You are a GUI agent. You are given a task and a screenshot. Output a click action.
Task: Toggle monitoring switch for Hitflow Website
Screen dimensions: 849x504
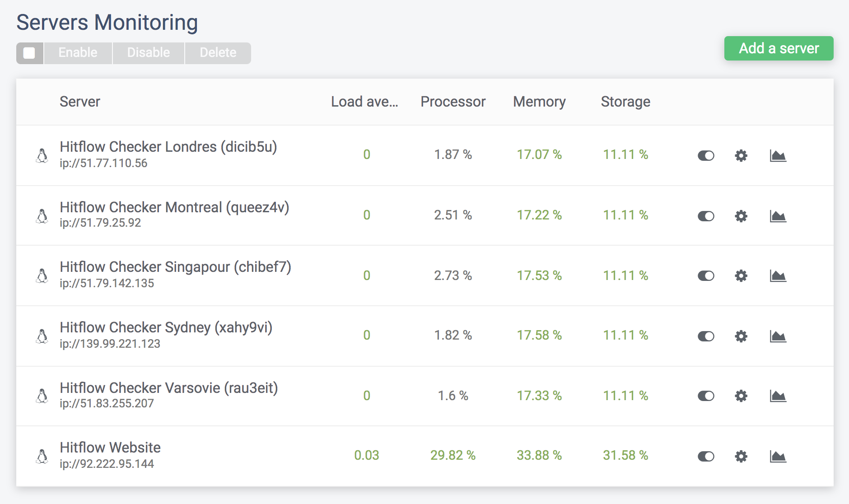pos(706,457)
